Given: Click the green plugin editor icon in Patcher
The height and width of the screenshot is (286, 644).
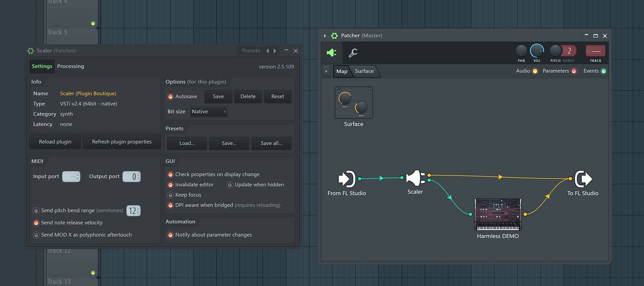Looking at the screenshot, I should 331,53.
